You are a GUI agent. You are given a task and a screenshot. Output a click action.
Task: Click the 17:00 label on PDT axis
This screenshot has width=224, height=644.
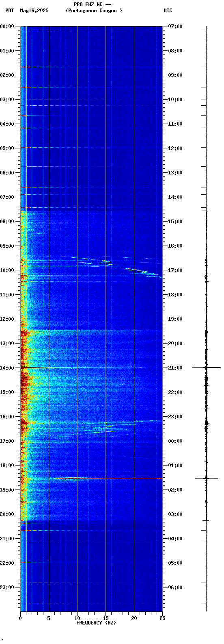(x=7, y=441)
